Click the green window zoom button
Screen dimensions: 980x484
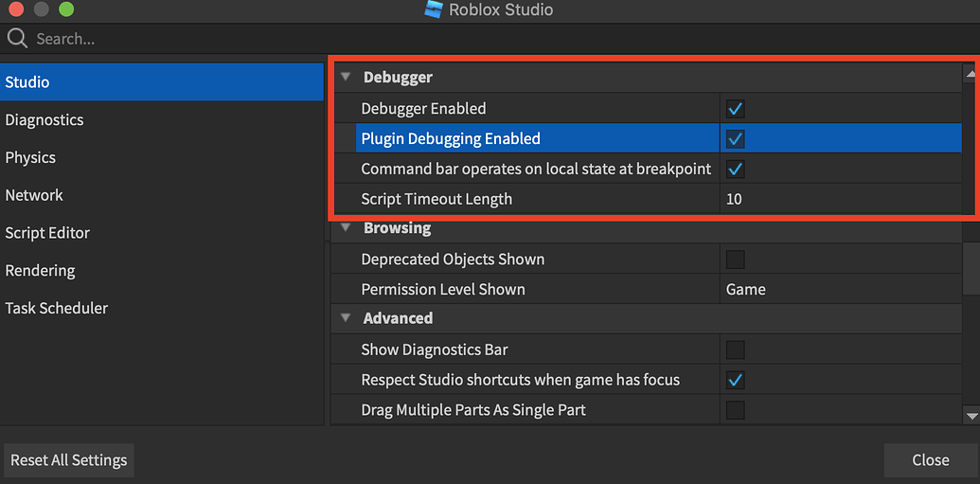(65, 9)
